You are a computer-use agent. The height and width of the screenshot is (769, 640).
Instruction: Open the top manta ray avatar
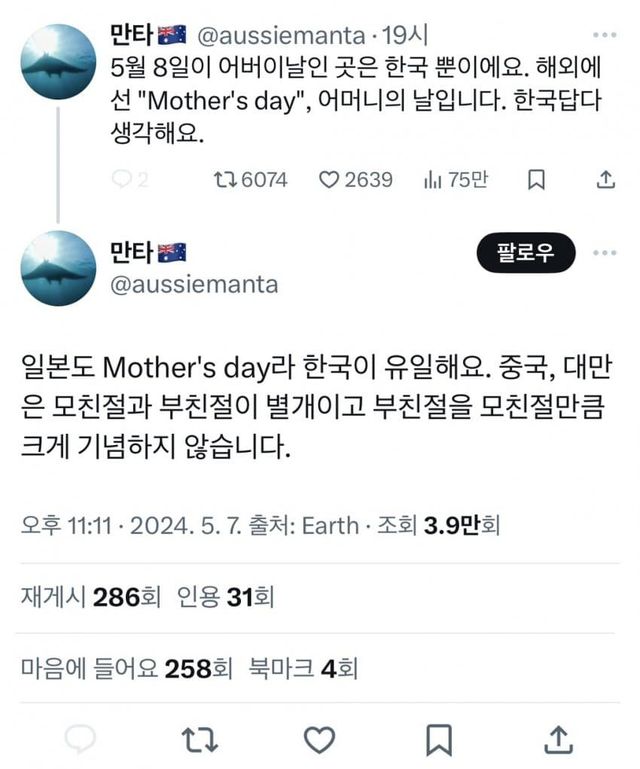coord(58,62)
